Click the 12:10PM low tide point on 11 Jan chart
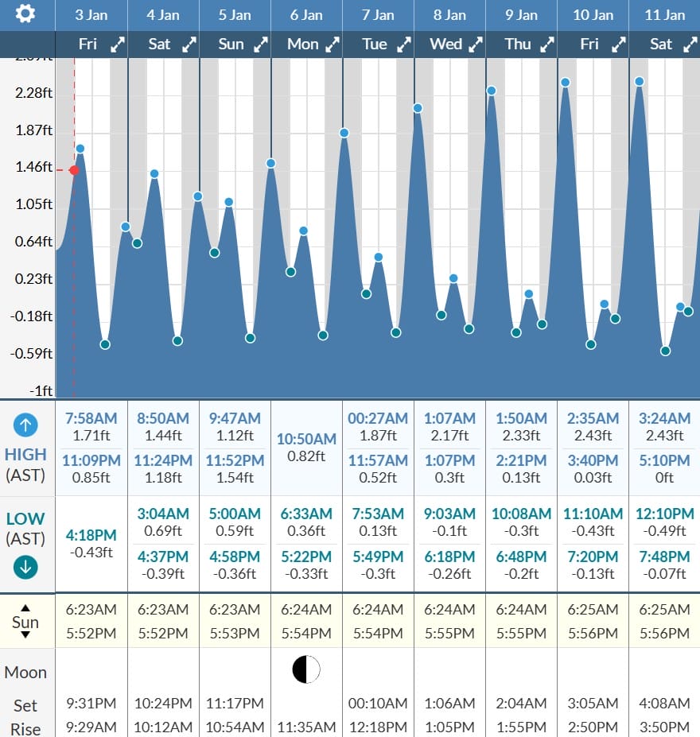The height and width of the screenshot is (737, 700). [x=665, y=351]
